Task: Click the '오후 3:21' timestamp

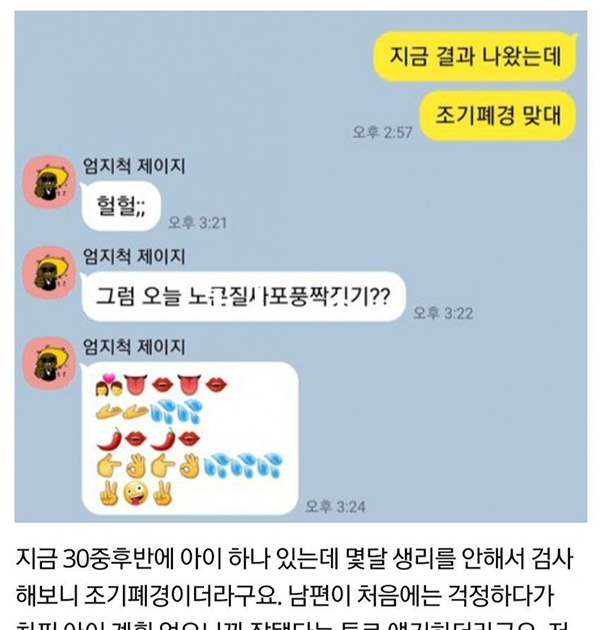Action: pyautogui.click(x=197, y=223)
